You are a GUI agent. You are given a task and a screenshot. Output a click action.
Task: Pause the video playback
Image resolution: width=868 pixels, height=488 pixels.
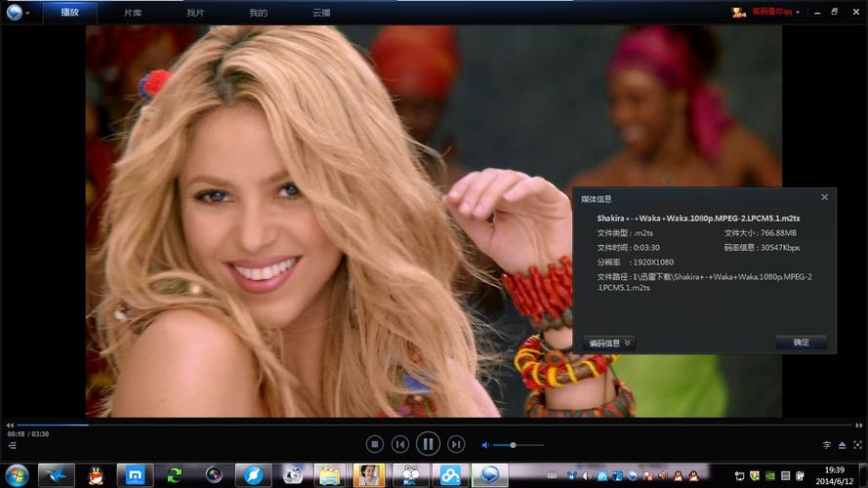(x=428, y=444)
